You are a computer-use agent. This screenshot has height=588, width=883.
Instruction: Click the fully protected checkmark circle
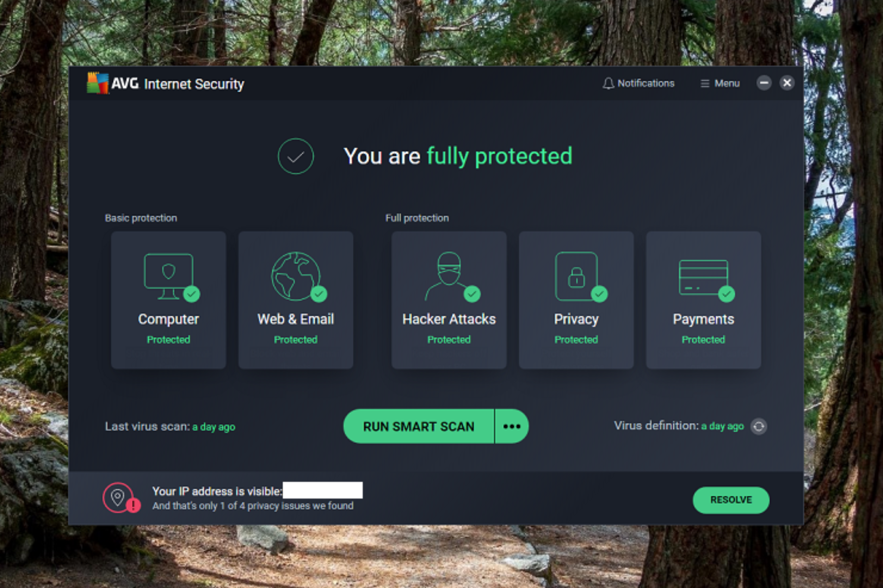[x=296, y=156]
